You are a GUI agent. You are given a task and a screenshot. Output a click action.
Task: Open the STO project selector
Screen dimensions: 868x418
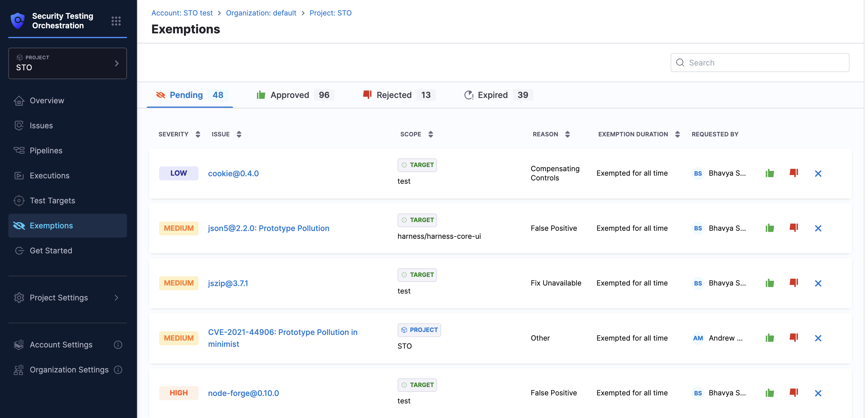point(67,63)
